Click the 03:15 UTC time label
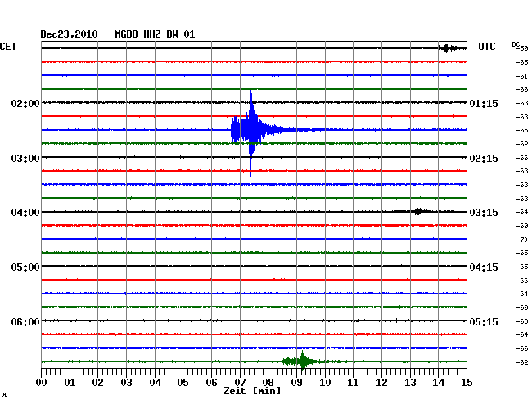Viewport: 532px width, 404px height. click(484, 213)
